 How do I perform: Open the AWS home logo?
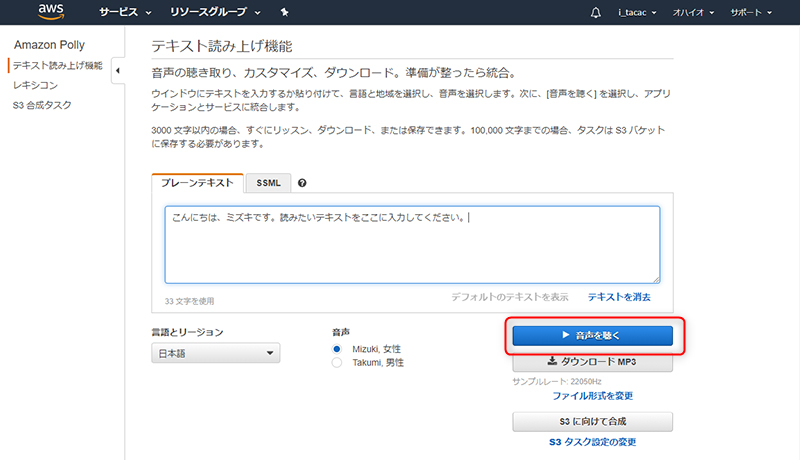(x=51, y=12)
